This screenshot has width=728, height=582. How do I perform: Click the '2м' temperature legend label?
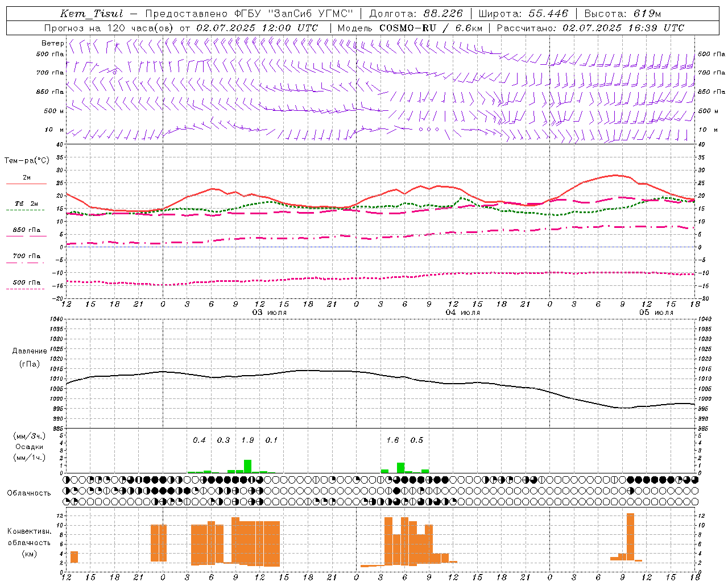pyautogui.click(x=27, y=177)
